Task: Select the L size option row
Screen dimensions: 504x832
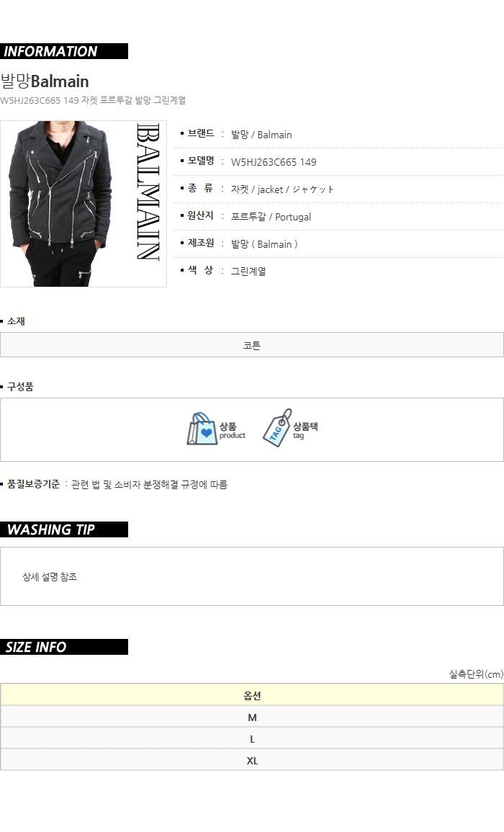Action: pyautogui.click(x=252, y=739)
